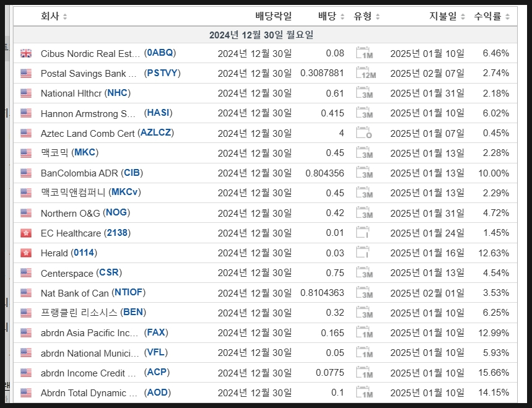532x408 pixels.
Task: Sort by the 수익률 column sort arrows
Action: [x=508, y=17]
